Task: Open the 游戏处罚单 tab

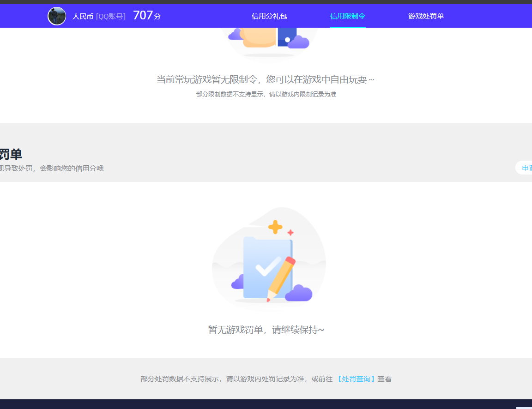Action: click(x=426, y=16)
